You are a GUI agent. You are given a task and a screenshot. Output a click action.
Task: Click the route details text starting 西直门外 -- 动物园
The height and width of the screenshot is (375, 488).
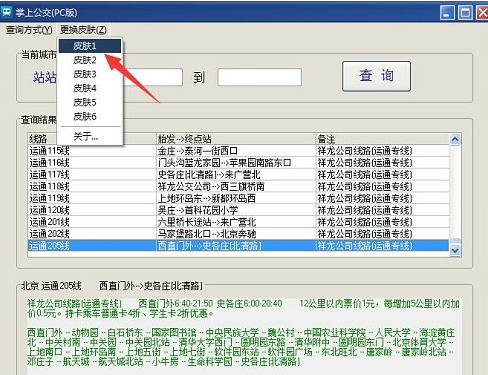coord(241,347)
